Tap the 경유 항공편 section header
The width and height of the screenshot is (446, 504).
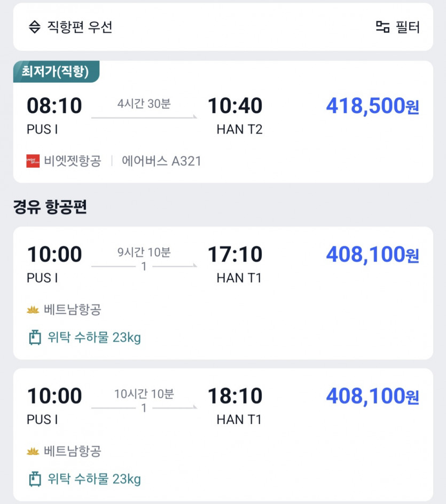pos(50,208)
